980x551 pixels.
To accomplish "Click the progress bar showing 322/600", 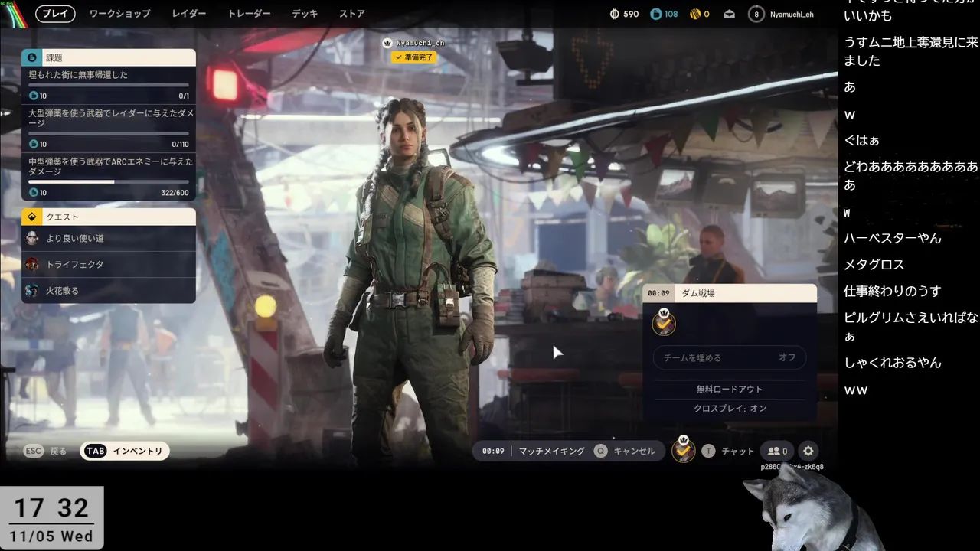I will pyautogui.click(x=109, y=181).
